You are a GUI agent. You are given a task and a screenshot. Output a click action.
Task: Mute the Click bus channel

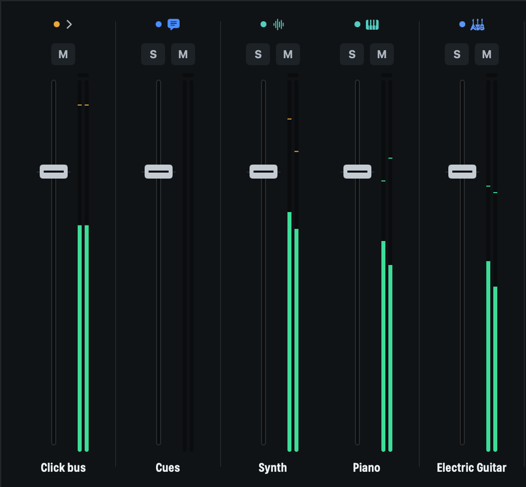(x=63, y=54)
